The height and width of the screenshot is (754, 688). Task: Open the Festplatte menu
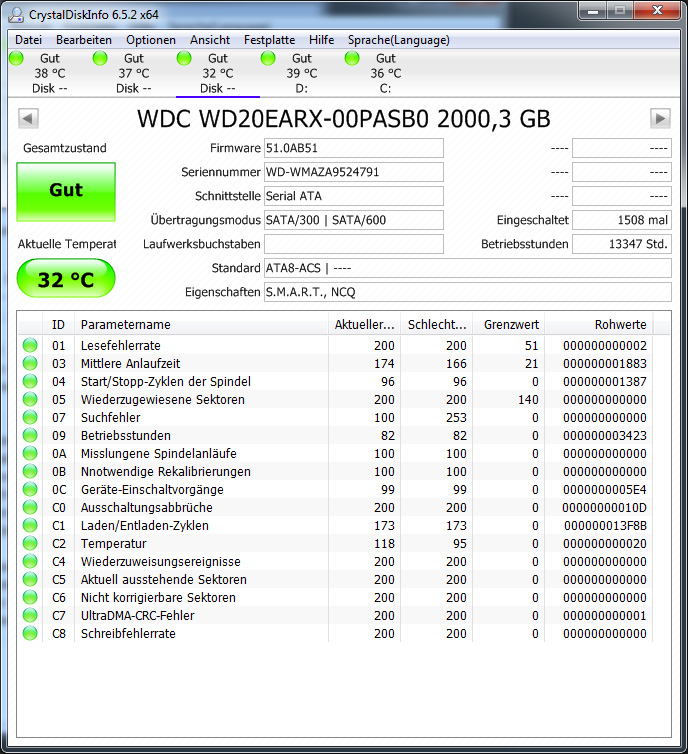tap(269, 40)
